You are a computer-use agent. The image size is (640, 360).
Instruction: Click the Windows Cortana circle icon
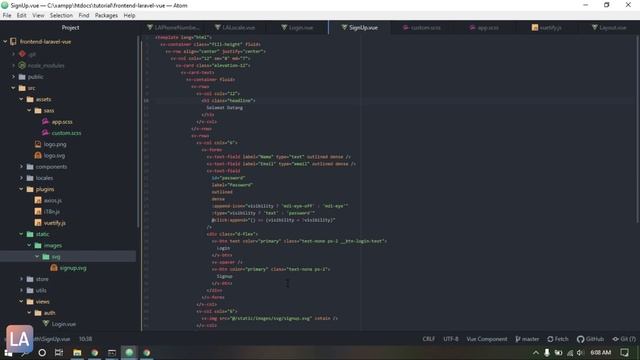[42, 352]
